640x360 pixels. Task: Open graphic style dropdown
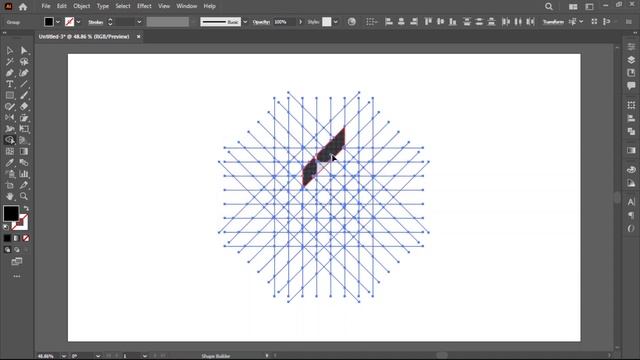336,22
